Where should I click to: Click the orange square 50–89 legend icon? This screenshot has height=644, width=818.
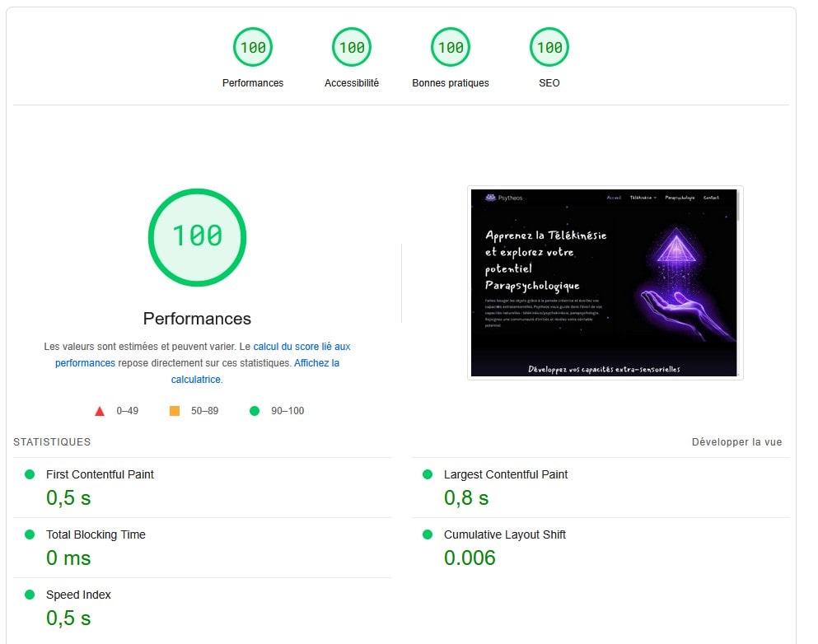175,411
